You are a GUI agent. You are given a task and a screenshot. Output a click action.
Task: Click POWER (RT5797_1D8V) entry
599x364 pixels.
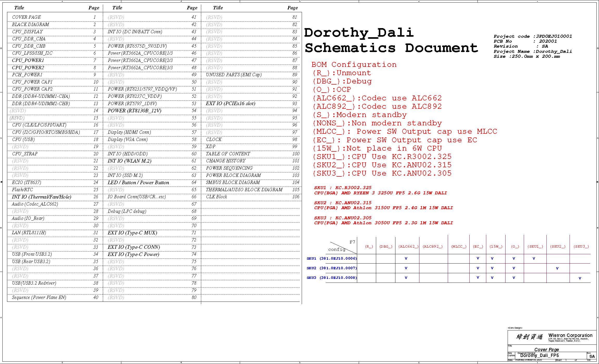pos(132,104)
